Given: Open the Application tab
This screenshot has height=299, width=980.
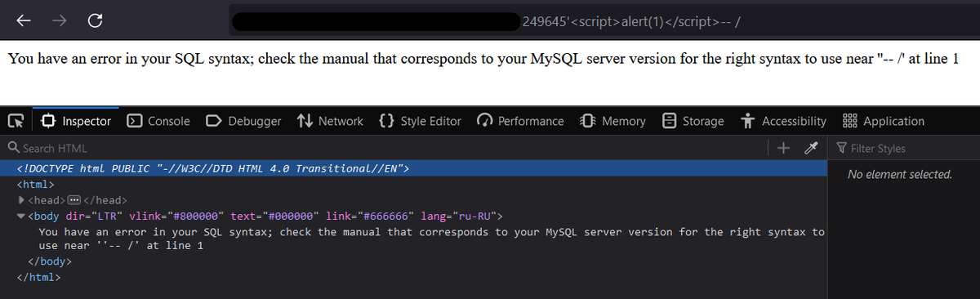Looking at the screenshot, I should [x=883, y=121].
